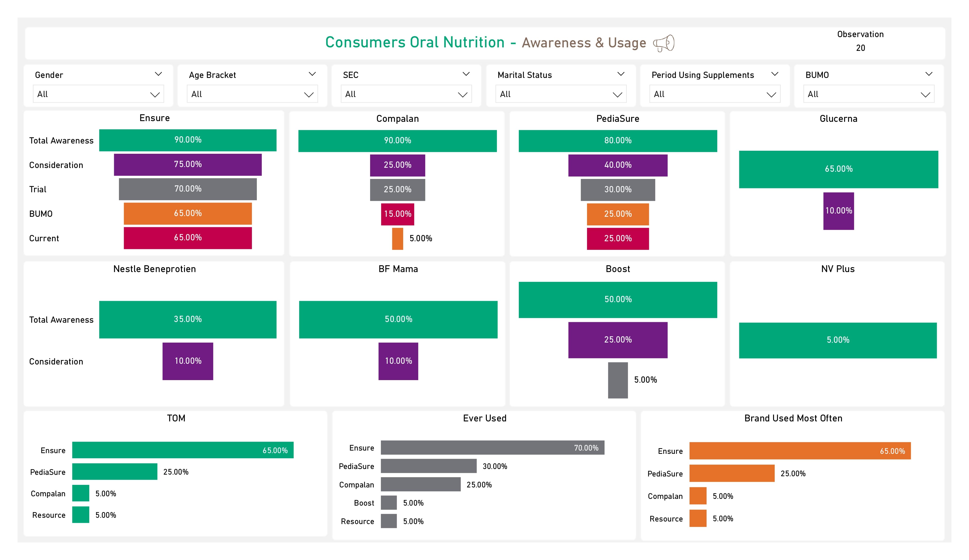Select PediaSure bar in TOM chart
Viewport: 969px width, 560px height.
point(115,472)
